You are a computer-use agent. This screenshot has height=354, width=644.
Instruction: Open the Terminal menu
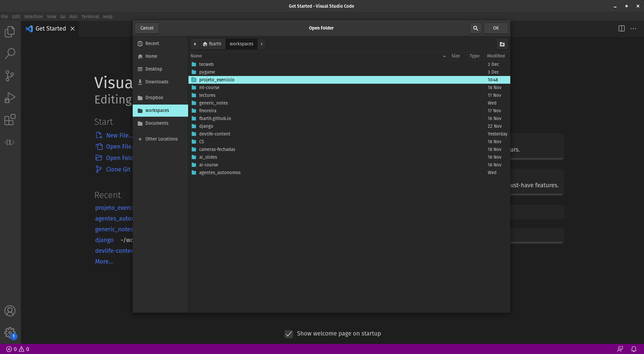pos(90,16)
